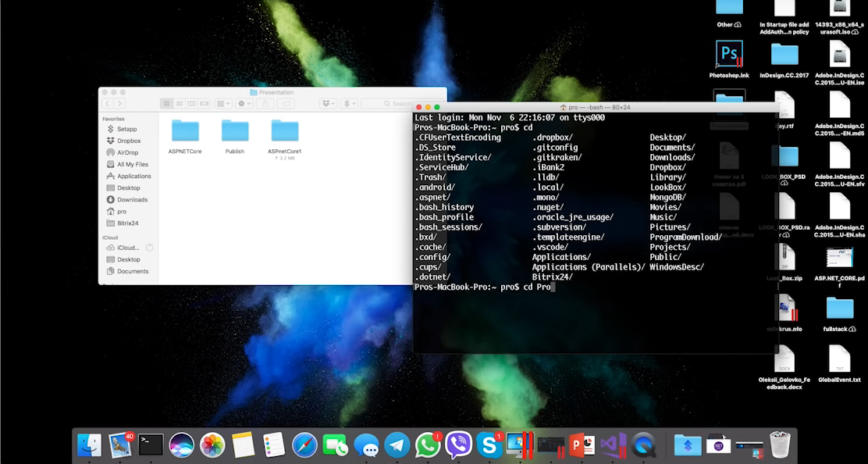
Task: Open Trash in the dock
Action: (x=780, y=444)
